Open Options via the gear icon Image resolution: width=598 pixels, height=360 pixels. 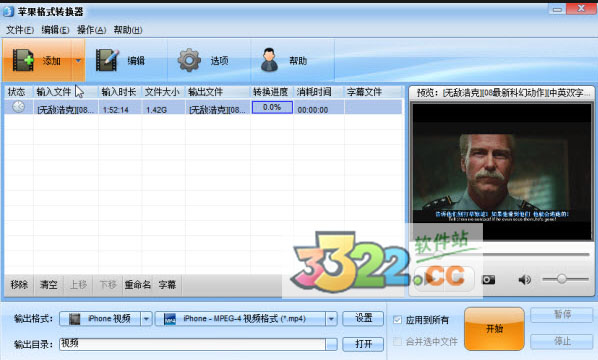tap(189, 60)
